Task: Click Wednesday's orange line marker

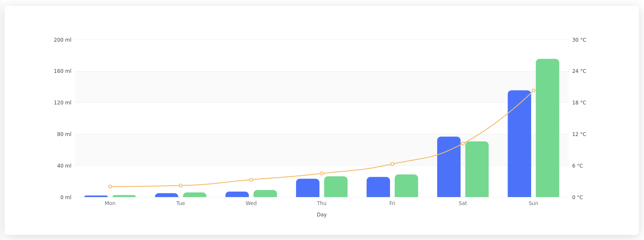Action: tap(251, 180)
